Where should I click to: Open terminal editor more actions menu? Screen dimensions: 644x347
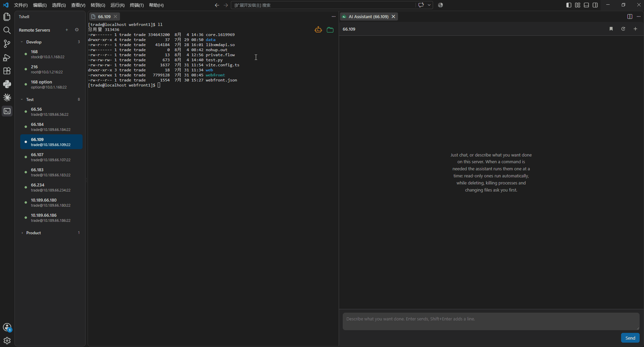[334, 16]
